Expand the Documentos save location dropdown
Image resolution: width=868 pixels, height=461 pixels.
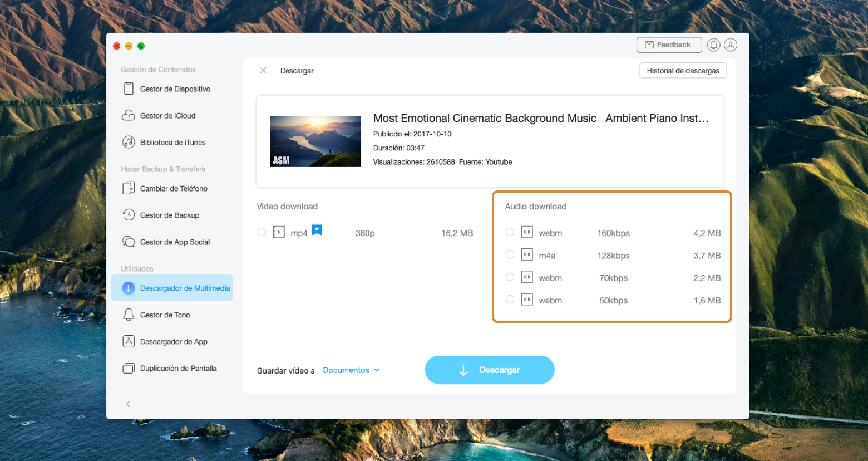351,370
